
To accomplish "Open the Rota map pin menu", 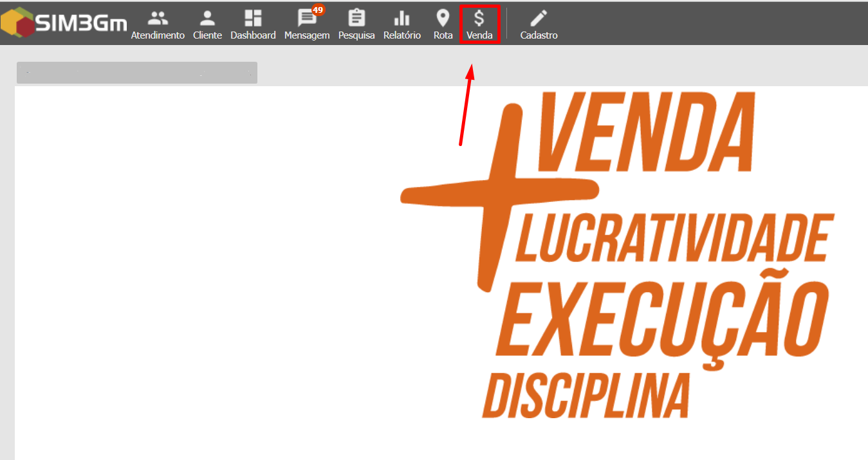I will click(x=443, y=25).
